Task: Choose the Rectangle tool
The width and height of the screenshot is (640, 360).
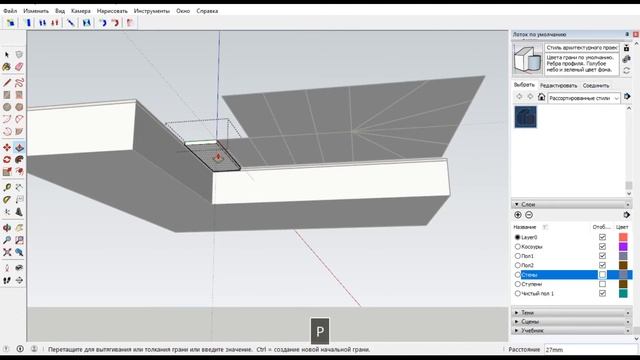Action: click(7, 95)
